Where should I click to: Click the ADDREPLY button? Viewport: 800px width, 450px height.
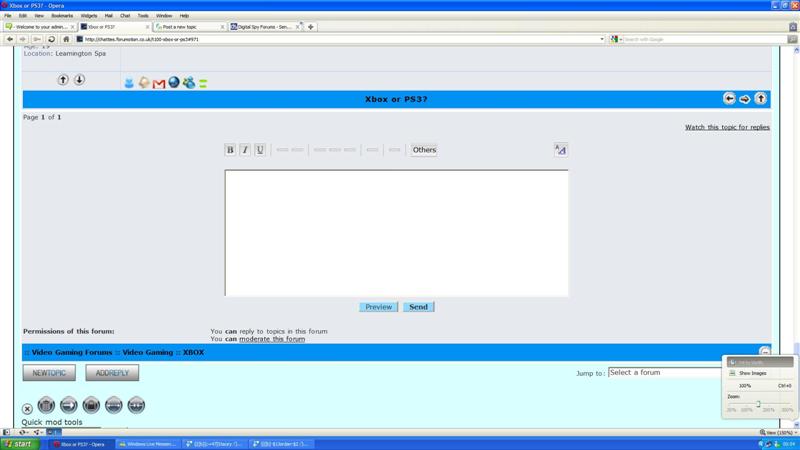pos(112,373)
